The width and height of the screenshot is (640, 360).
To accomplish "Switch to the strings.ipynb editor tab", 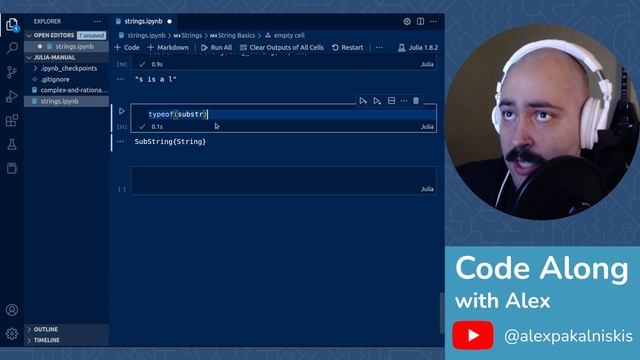I will coord(144,21).
